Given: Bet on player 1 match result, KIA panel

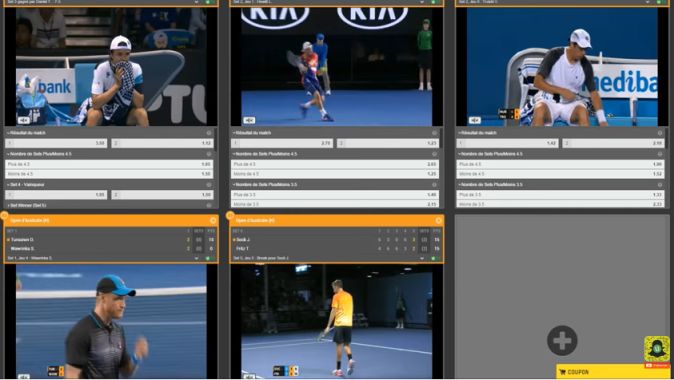Looking at the screenshot, I should coord(282,143).
